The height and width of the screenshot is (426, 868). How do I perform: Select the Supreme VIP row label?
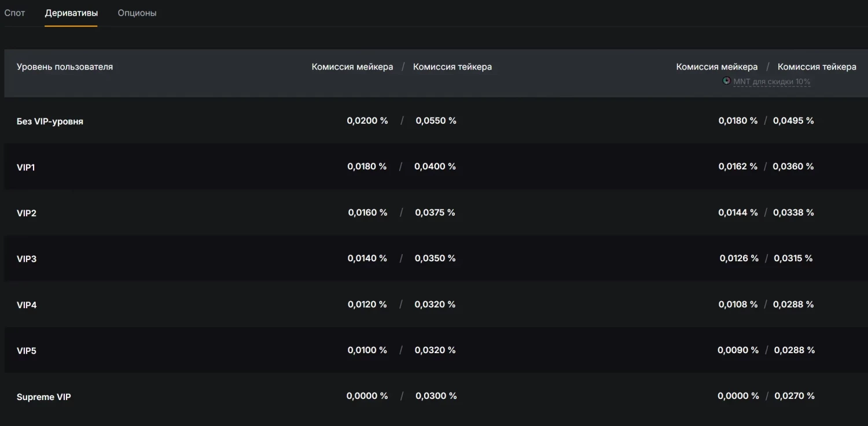pyautogui.click(x=43, y=397)
